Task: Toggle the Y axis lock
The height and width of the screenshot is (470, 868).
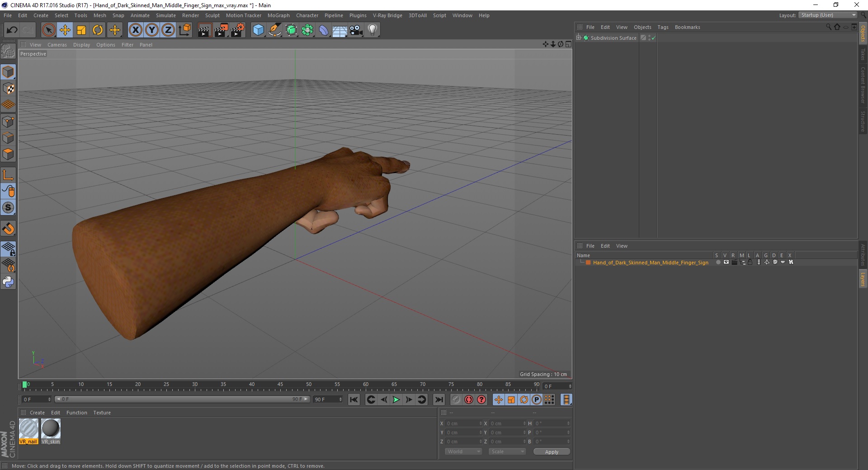Action: [152, 30]
